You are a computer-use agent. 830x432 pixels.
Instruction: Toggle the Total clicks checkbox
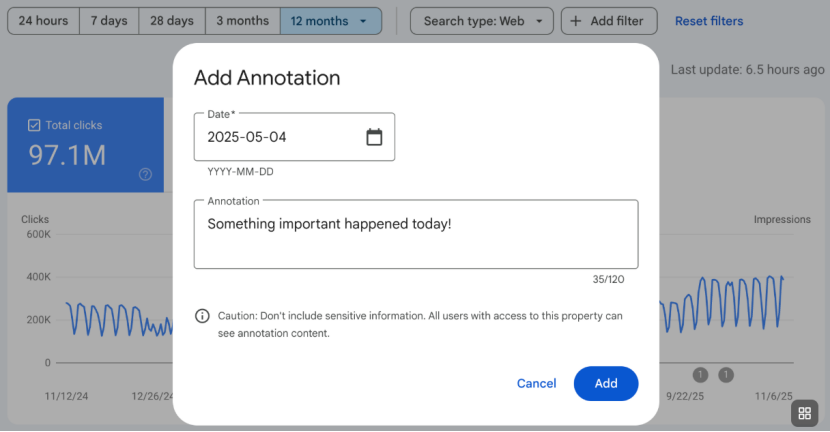click(34, 125)
